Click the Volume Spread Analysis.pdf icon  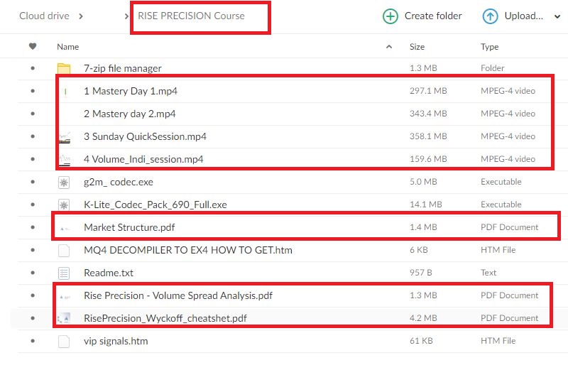[x=65, y=296]
